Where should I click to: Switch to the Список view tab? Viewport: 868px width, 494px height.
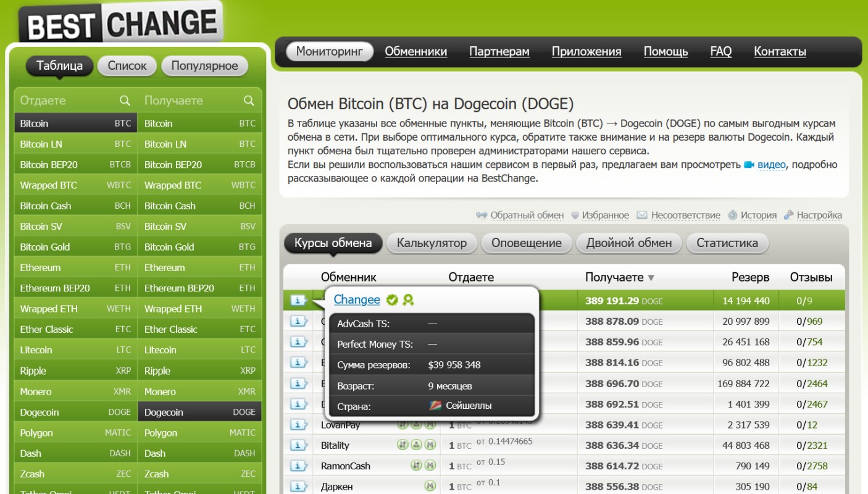click(x=127, y=66)
